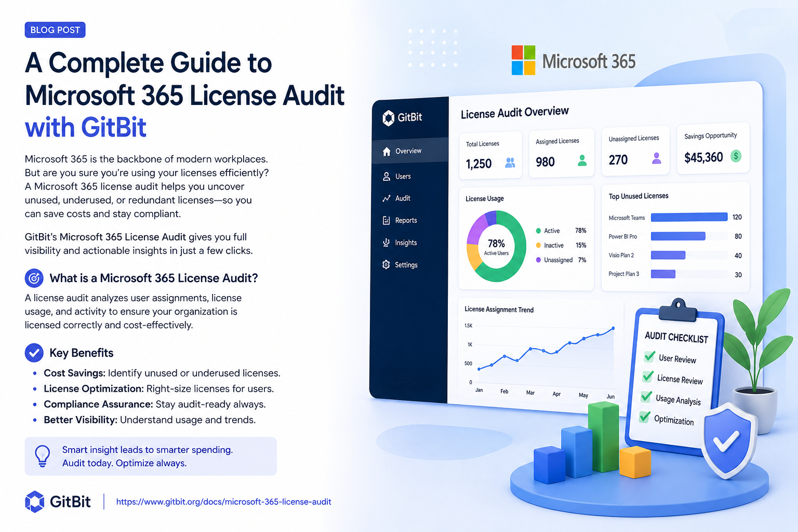The height and width of the screenshot is (532, 798).
Task: Click the Power BI Pro usage bar
Action: (678, 236)
